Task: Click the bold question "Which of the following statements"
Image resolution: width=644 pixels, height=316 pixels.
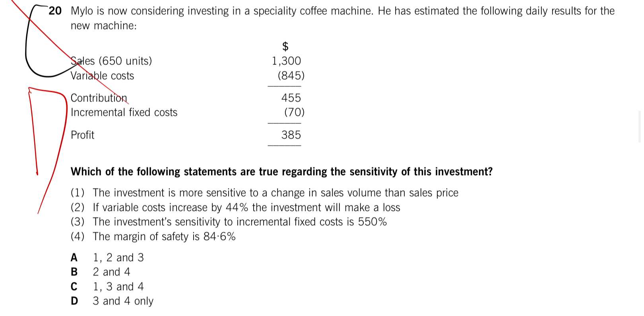Action: click(281, 172)
